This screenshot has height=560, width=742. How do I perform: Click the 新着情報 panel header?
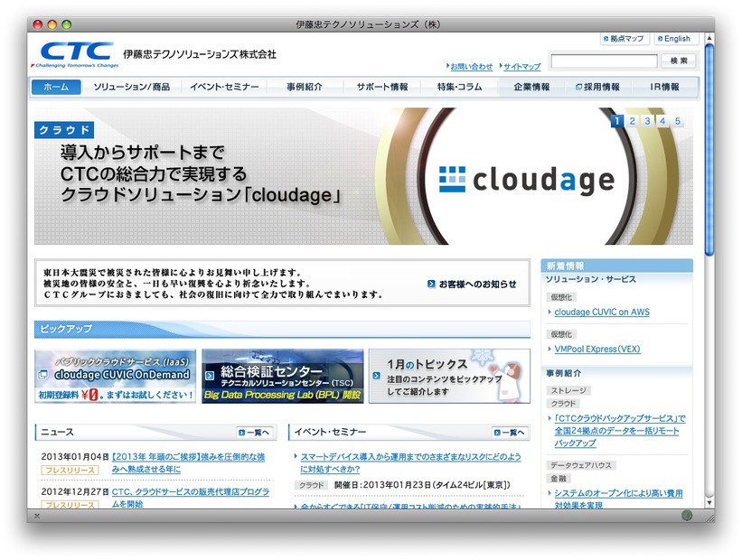(x=616, y=266)
